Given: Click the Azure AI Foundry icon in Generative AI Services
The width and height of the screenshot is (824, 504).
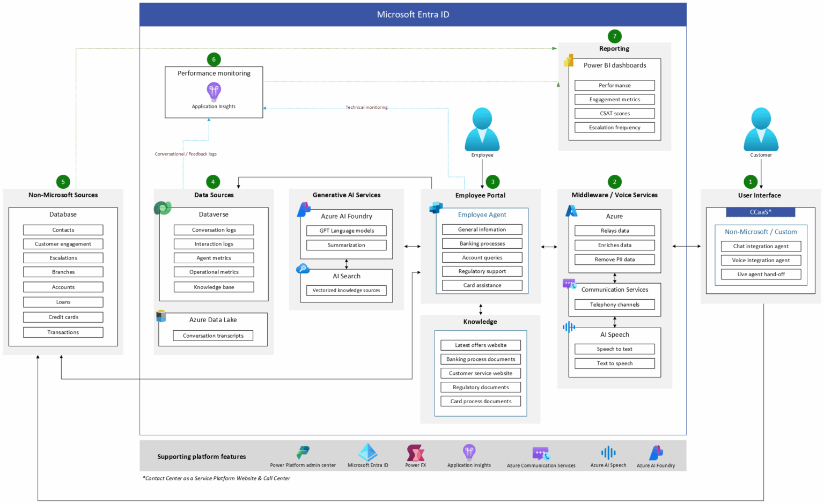Looking at the screenshot, I should (x=304, y=209).
